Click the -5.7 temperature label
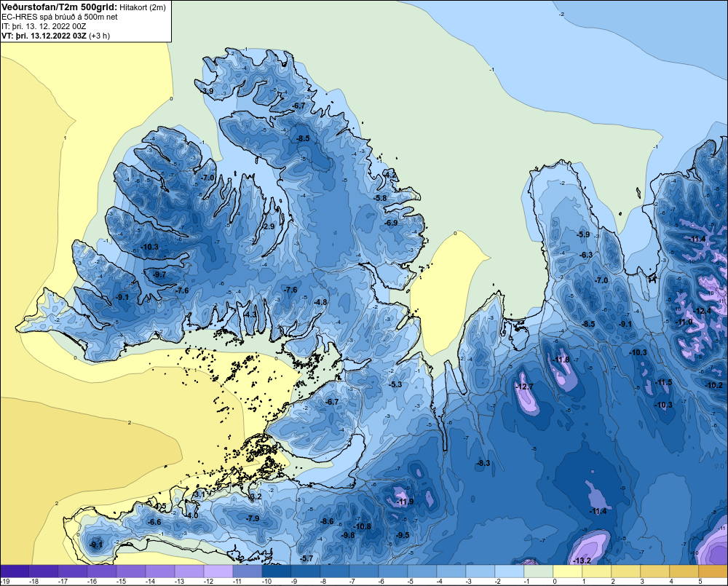The height and width of the screenshot is (586, 728). 306,558
